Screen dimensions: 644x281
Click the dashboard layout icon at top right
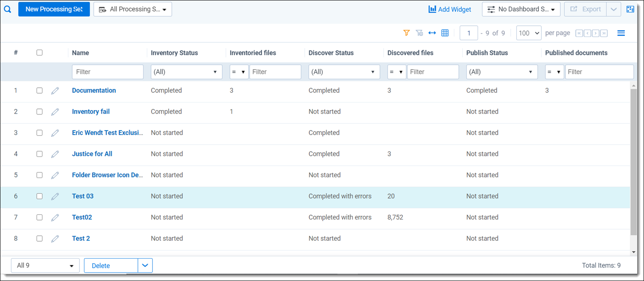click(x=630, y=9)
